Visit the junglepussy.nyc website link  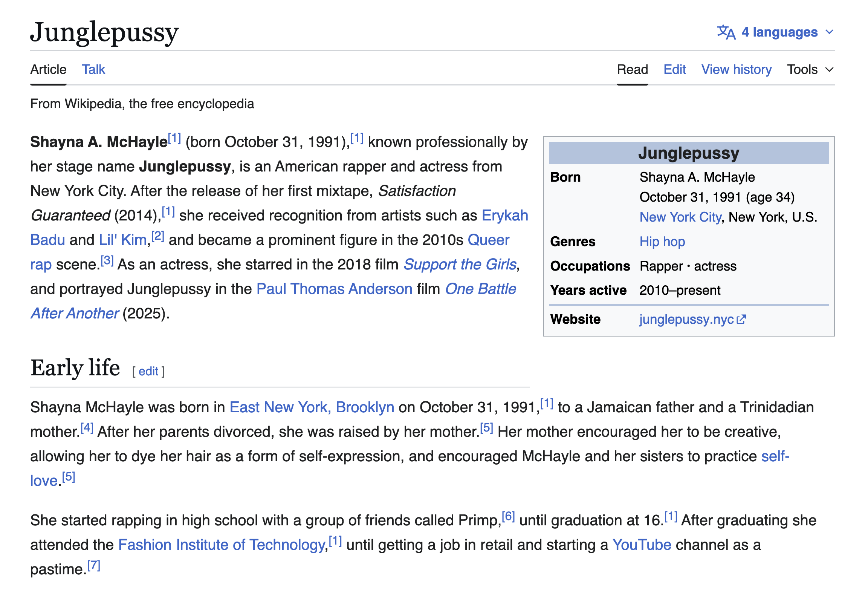coord(686,320)
